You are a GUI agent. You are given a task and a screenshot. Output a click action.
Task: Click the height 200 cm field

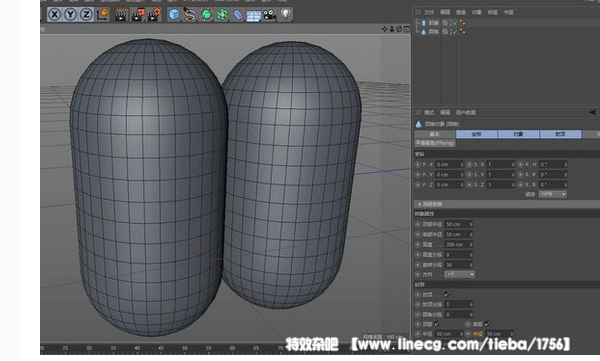pos(458,245)
